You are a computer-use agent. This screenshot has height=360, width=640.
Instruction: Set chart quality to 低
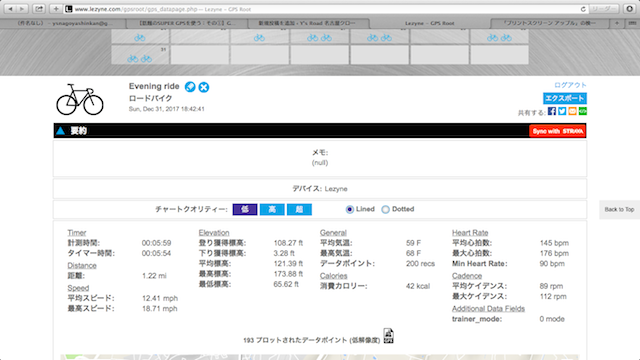click(245, 209)
